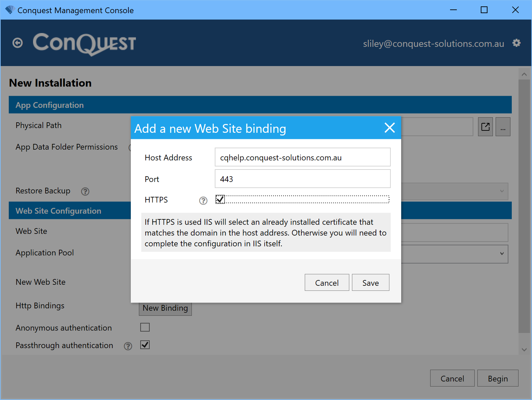Click the Conquest logo
This screenshot has height=400, width=532.
(84, 44)
